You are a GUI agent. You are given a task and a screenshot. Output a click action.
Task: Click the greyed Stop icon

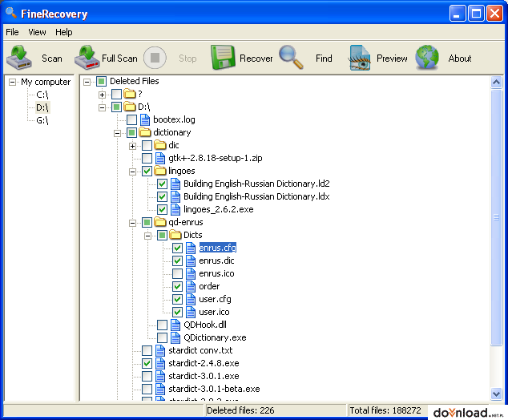[x=155, y=58]
